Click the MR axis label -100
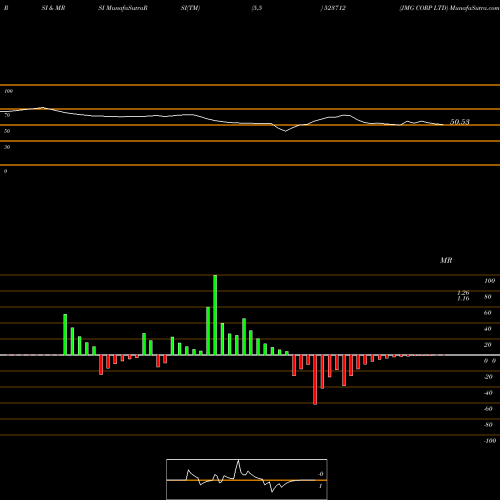 click(490, 441)
